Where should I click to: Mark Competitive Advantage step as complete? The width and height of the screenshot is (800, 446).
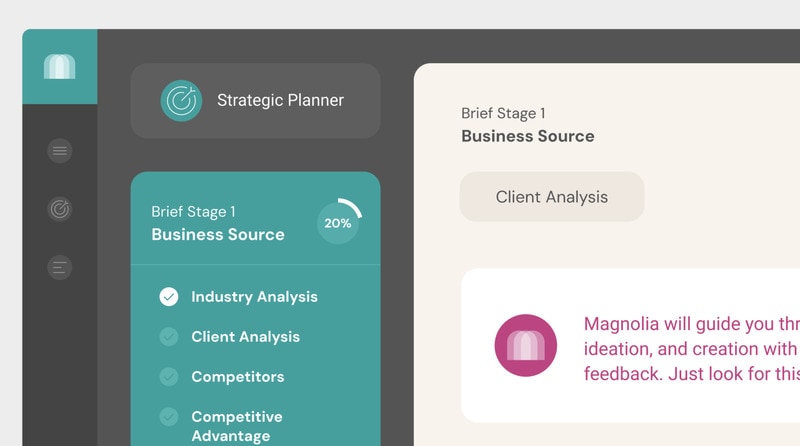(169, 416)
